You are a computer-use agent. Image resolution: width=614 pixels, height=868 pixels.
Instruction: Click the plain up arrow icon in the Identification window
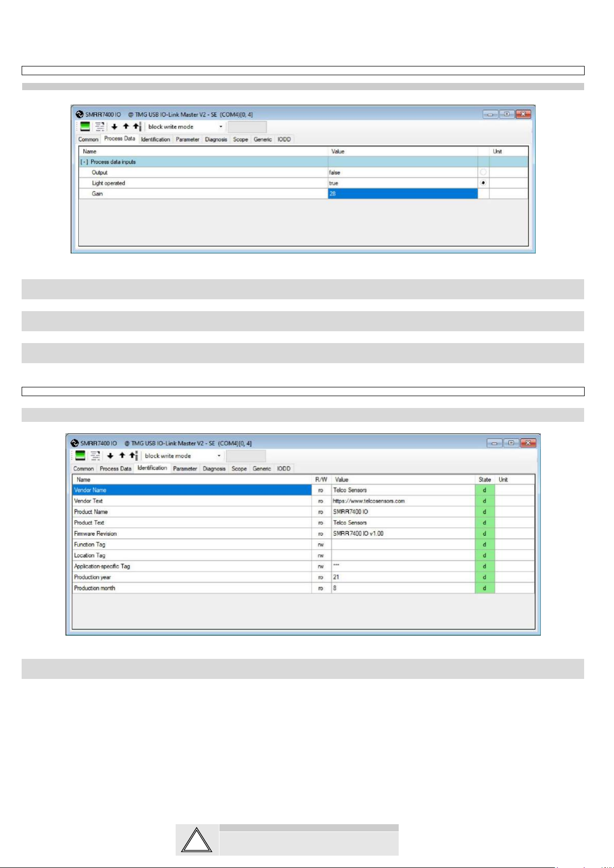pyautogui.click(x=122, y=456)
